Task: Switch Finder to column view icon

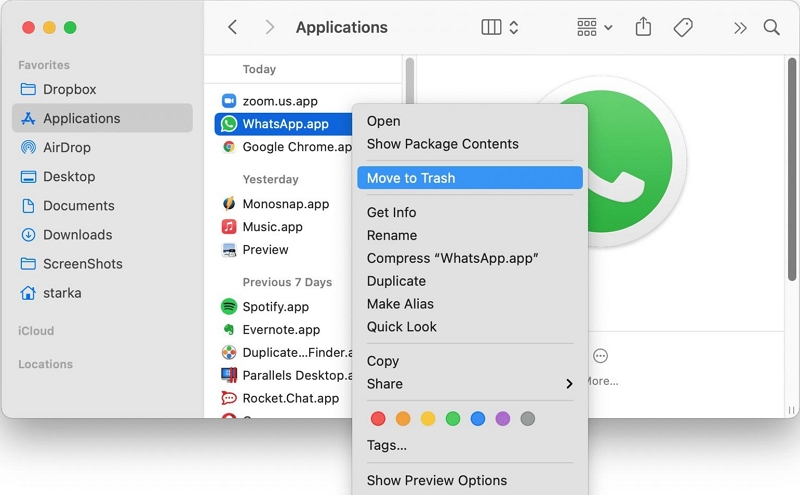Action: 491,27
